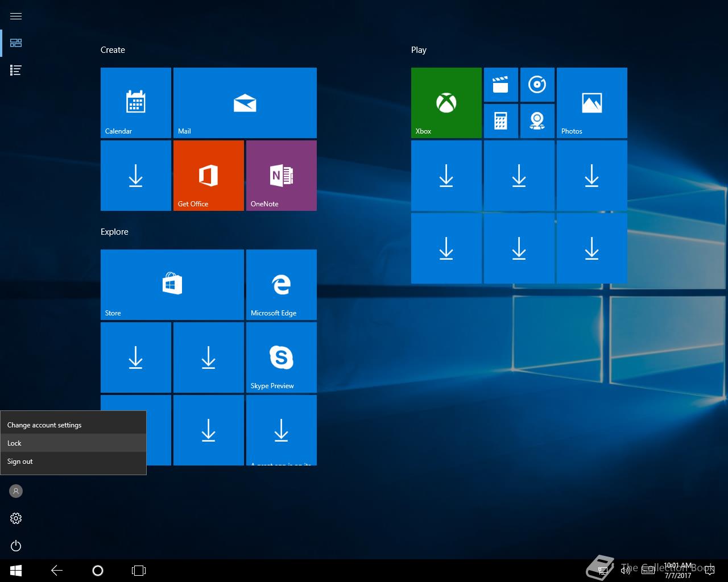Image resolution: width=728 pixels, height=582 pixels.
Task: Open the Mail tile
Action: pos(245,103)
